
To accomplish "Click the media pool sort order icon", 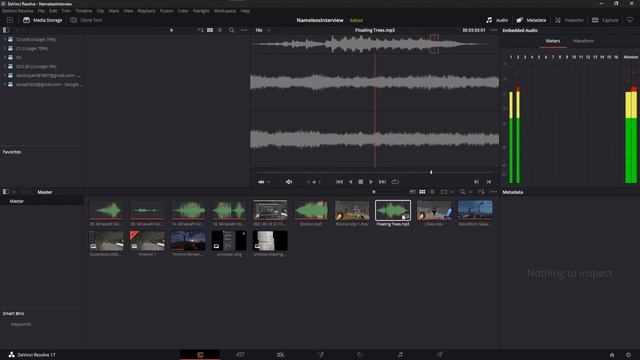I will 481,192.
